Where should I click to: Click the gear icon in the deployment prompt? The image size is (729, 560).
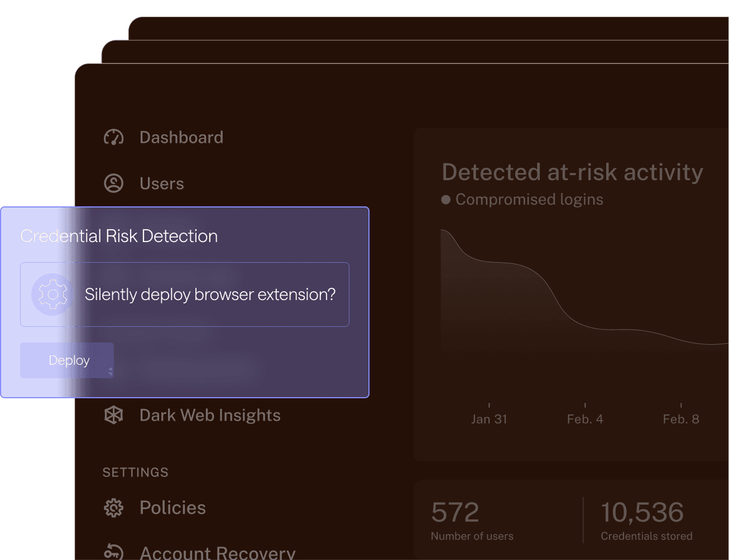click(x=53, y=295)
